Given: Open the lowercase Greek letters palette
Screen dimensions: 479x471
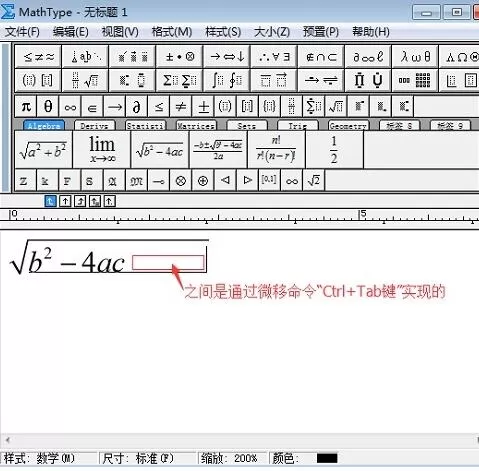Looking at the screenshot, I should point(415,57).
